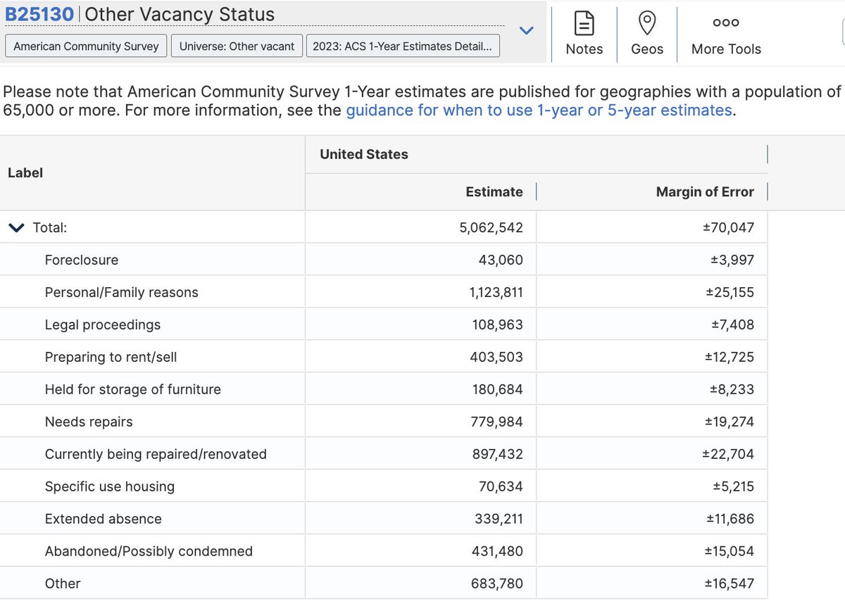Screen dimensions: 845x616
Task: Select the Needs repairs row label
Action: tap(89, 422)
